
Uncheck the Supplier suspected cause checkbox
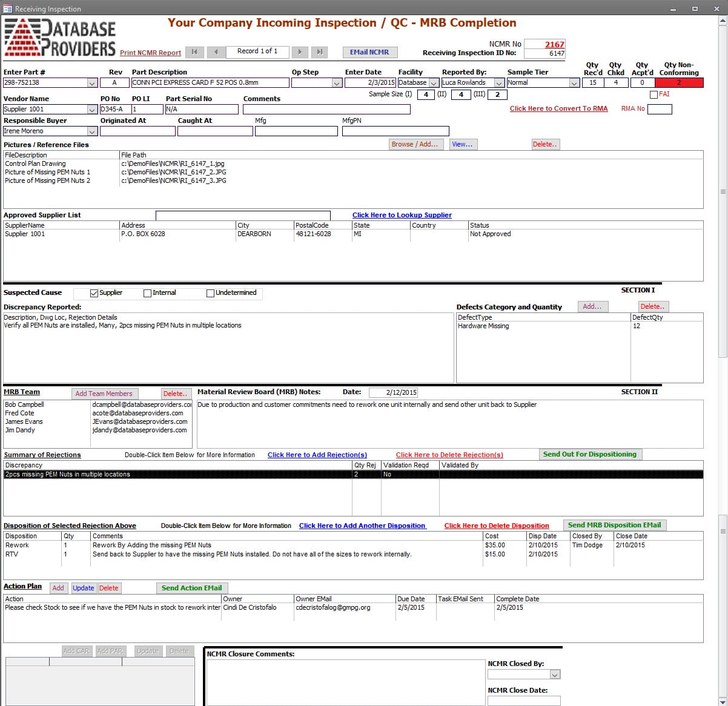pyautogui.click(x=94, y=293)
